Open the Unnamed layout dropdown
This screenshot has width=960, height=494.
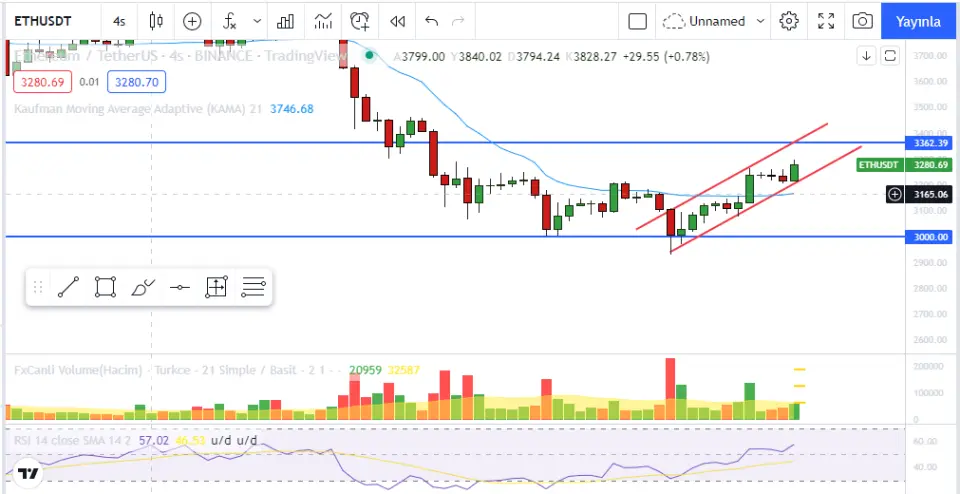click(x=715, y=21)
